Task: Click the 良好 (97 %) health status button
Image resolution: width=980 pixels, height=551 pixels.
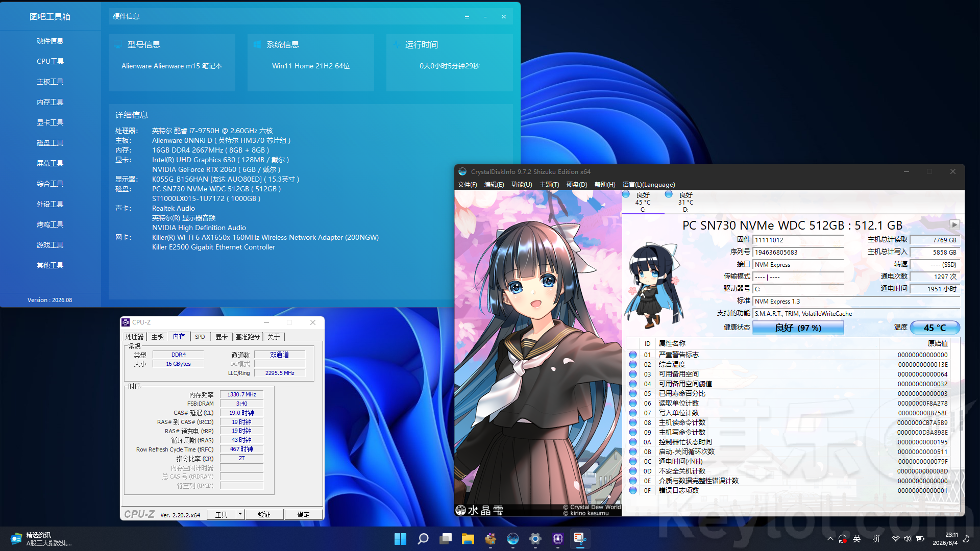Action: 798,328
